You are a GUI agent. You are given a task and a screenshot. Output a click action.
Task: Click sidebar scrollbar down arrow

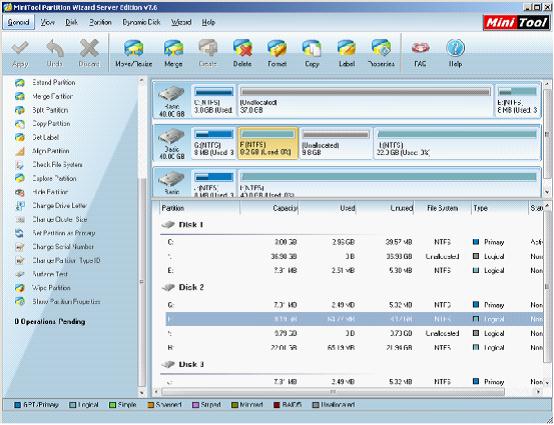[142, 392]
